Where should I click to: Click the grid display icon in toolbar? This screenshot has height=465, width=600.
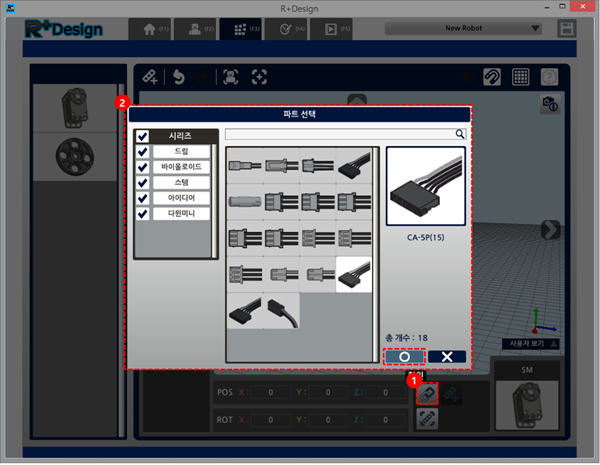tap(521, 77)
